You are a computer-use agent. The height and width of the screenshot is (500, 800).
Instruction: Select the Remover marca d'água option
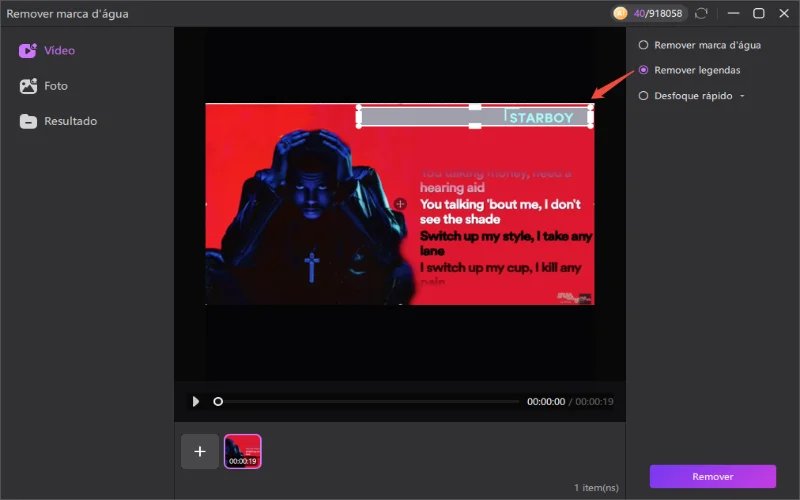click(x=699, y=45)
